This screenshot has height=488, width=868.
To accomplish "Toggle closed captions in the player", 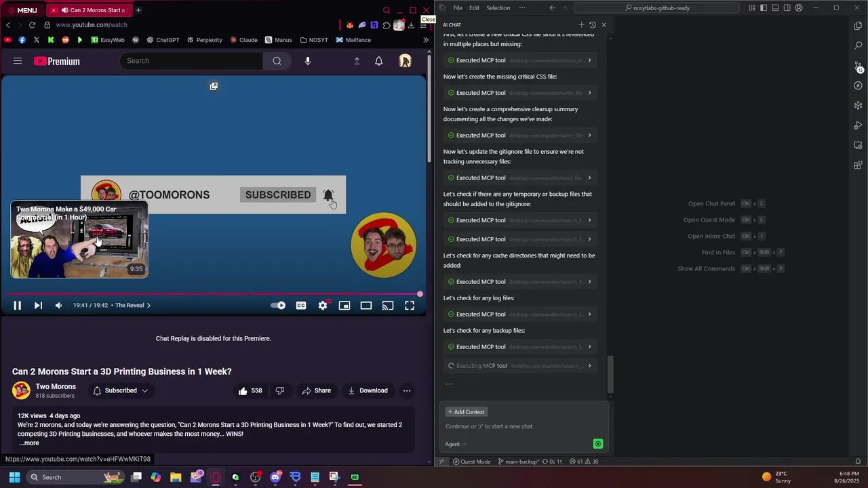I will pos(301,306).
